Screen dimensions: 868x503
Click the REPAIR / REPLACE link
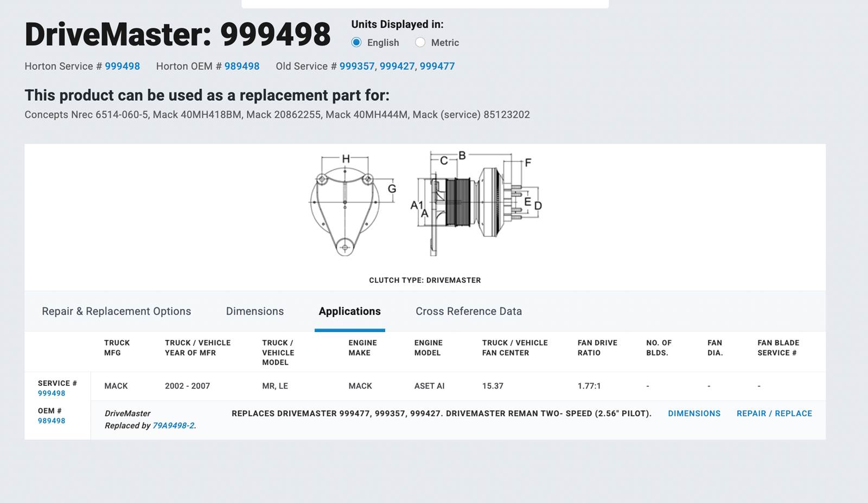(774, 414)
